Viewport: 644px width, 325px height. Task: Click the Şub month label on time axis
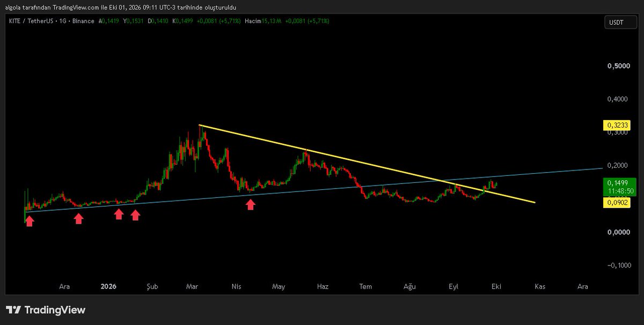click(x=152, y=286)
